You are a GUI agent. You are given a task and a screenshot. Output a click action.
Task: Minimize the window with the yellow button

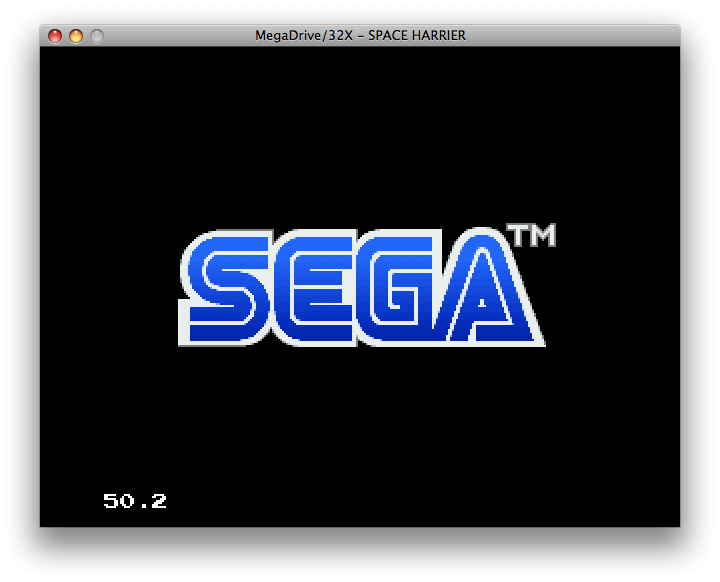[76, 36]
